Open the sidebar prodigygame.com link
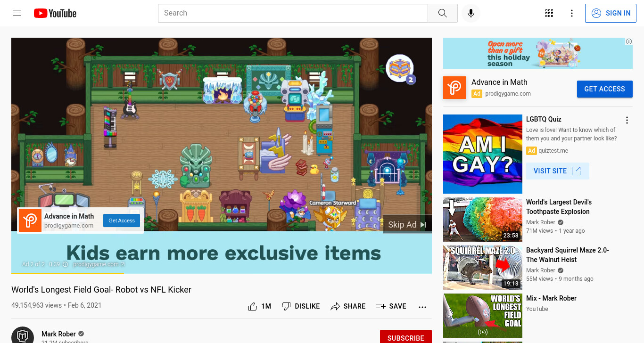 tap(508, 94)
